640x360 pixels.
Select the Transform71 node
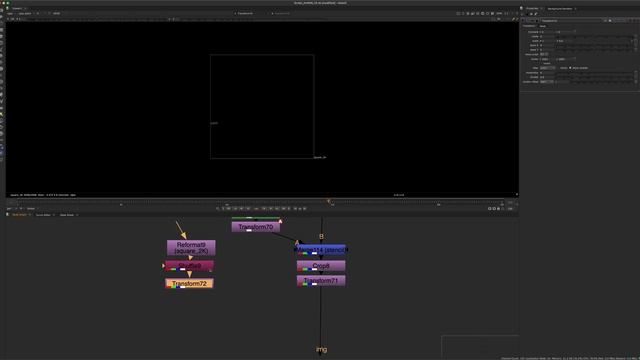coord(321,281)
